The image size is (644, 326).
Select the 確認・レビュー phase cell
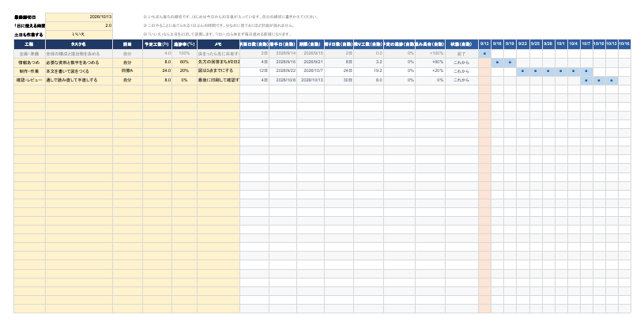pos(29,80)
